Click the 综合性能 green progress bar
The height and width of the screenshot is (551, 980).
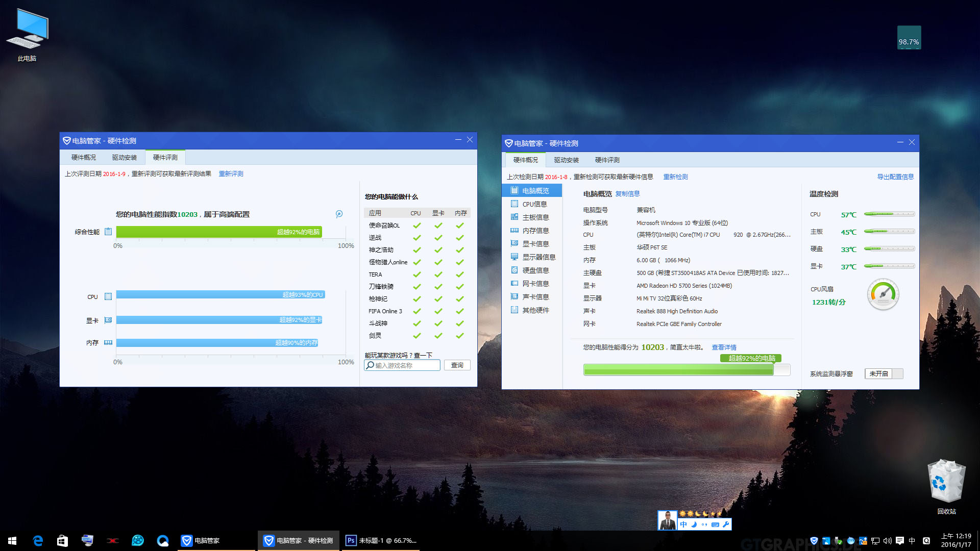219,232
